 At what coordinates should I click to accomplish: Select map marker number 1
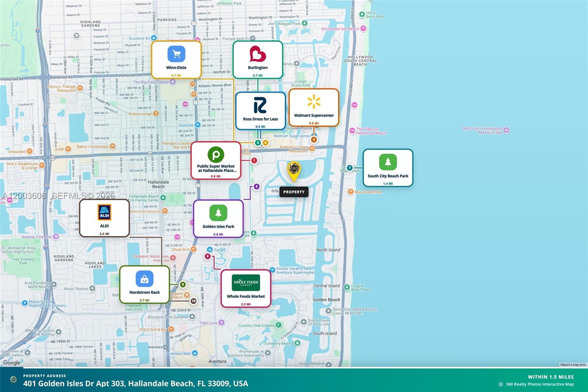point(254,160)
